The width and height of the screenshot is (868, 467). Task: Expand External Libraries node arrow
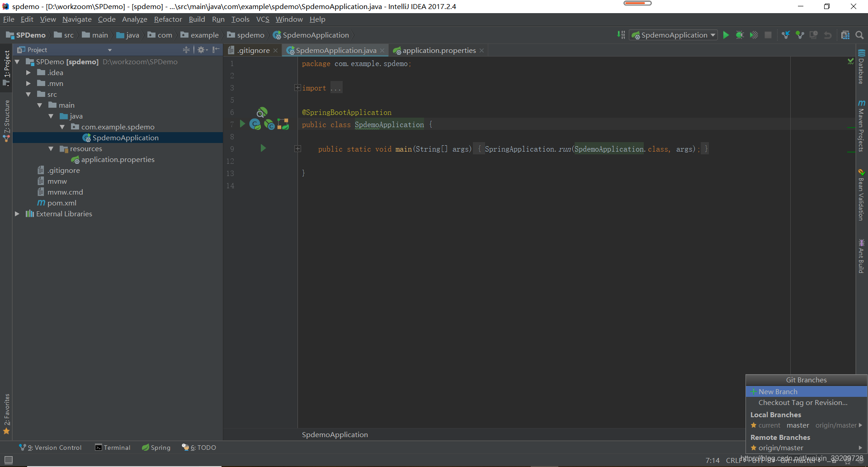[x=17, y=214]
